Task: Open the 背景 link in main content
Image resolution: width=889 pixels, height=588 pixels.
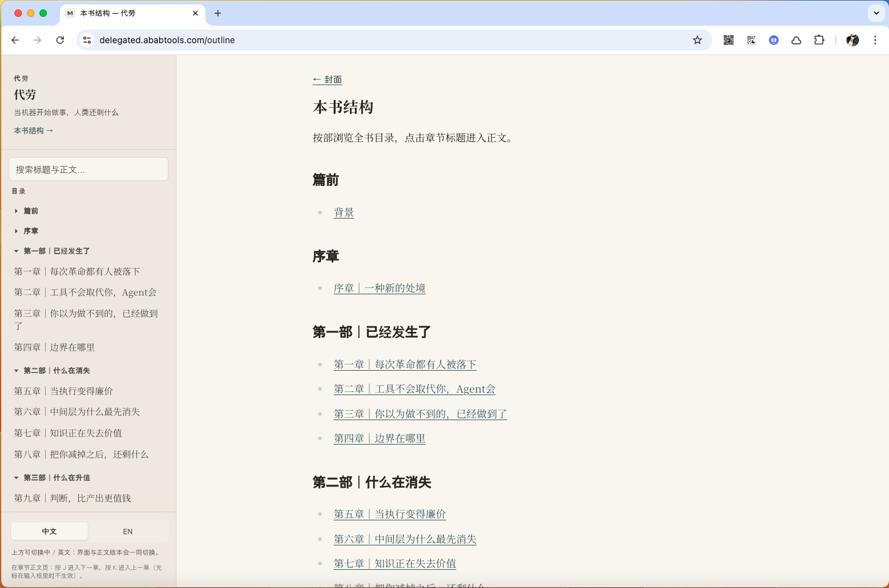Action: coord(344,212)
